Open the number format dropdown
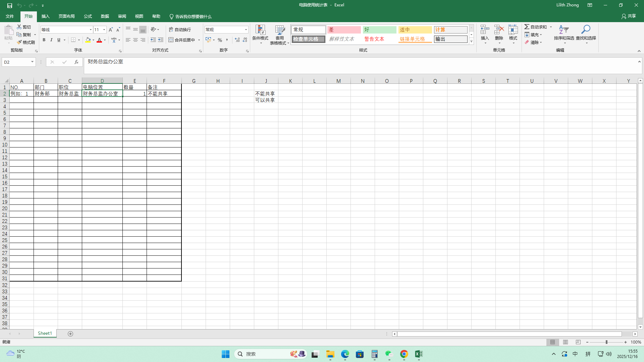 click(246, 30)
